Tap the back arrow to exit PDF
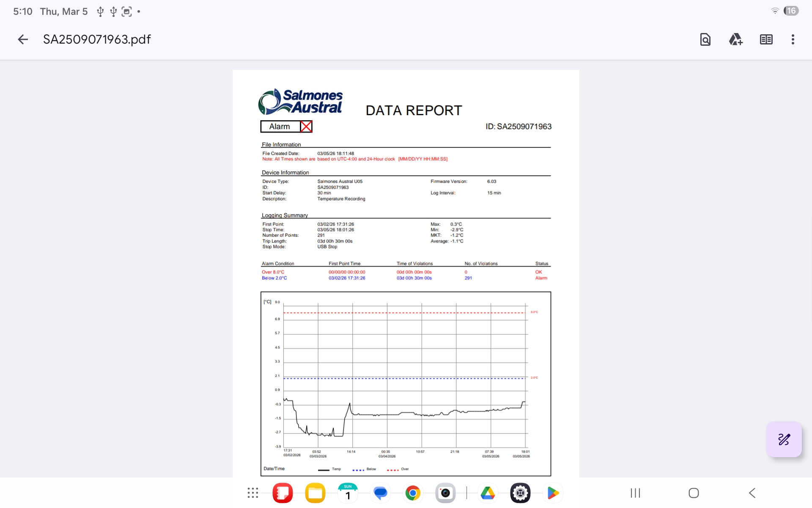 pos(23,39)
